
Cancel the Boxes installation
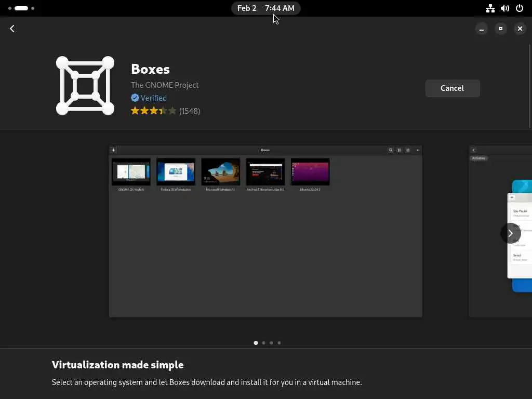pyautogui.click(x=453, y=88)
